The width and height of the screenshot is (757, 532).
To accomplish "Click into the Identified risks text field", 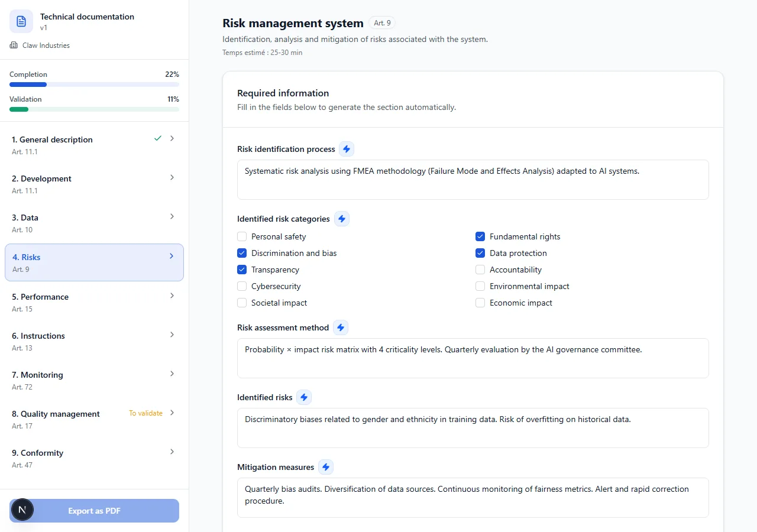I will click(473, 427).
